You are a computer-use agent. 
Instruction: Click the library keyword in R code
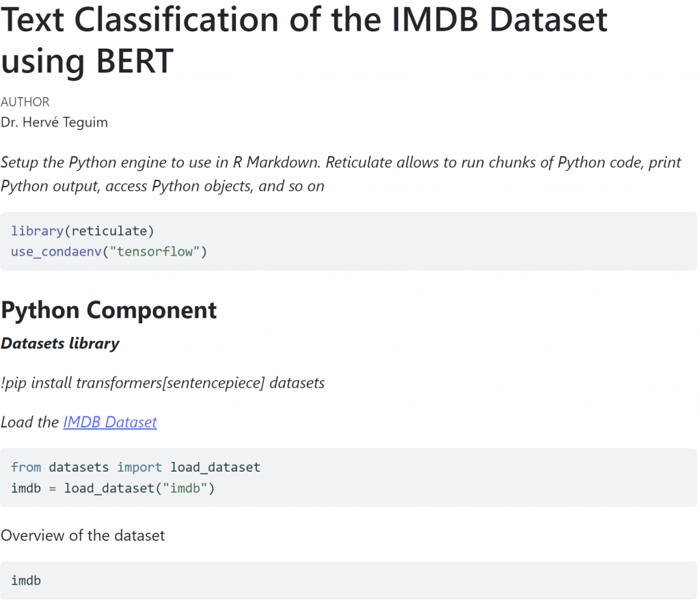[38, 231]
